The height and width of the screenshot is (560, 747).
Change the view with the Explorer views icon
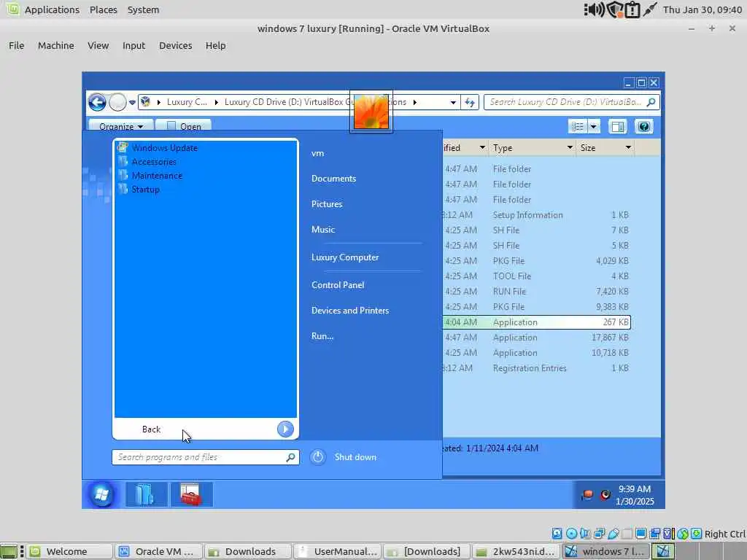pos(578,127)
